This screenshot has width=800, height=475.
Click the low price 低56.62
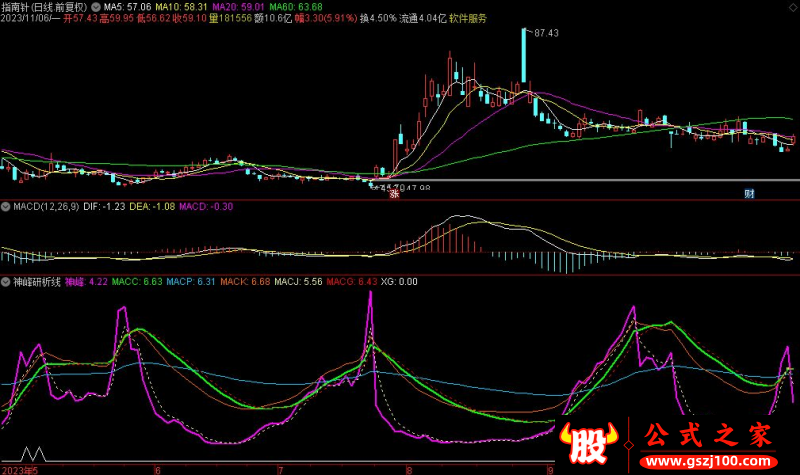tap(153, 18)
